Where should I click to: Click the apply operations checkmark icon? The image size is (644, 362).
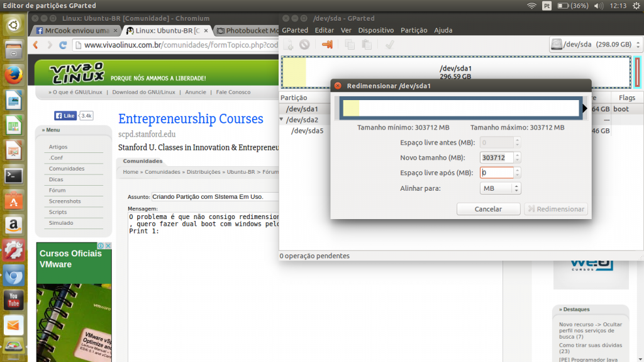point(389,45)
